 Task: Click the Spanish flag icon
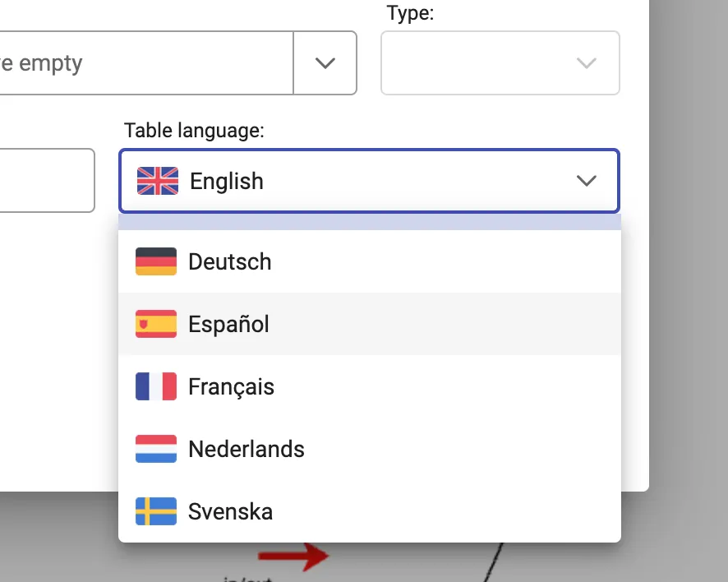(x=155, y=324)
